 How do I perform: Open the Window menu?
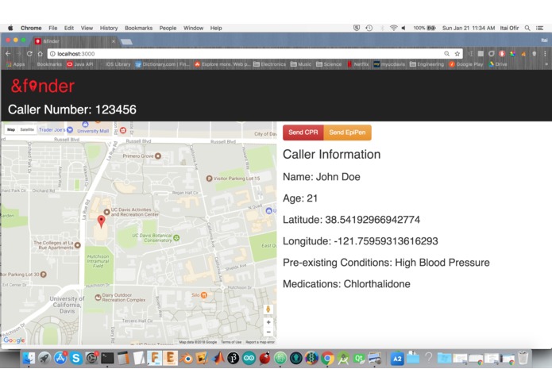click(193, 28)
